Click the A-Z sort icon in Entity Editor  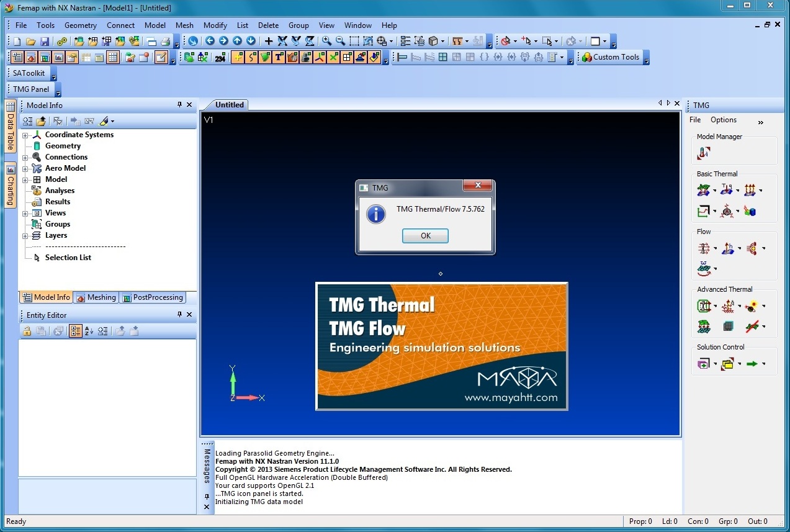pyautogui.click(x=89, y=331)
